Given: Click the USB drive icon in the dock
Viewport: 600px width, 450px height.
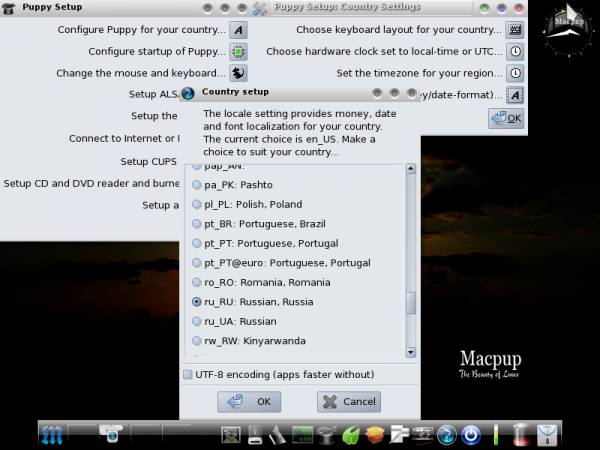Looking at the screenshot, I should pyautogui.click(x=255, y=435).
